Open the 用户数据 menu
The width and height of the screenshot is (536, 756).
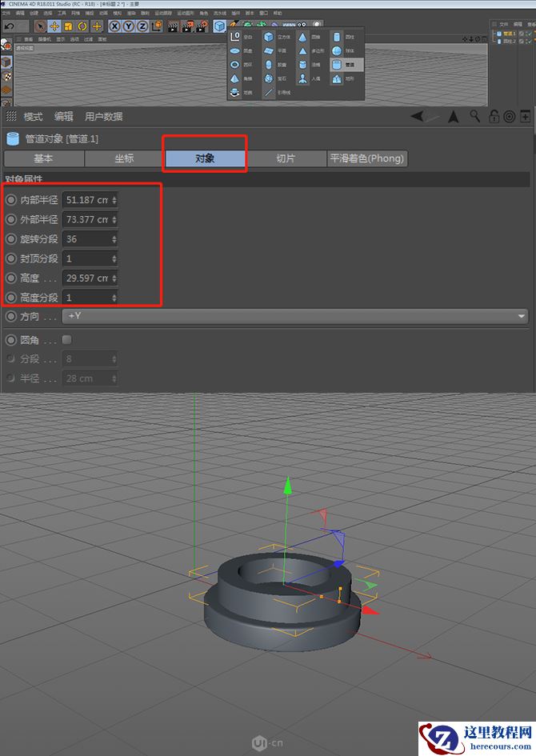click(104, 116)
